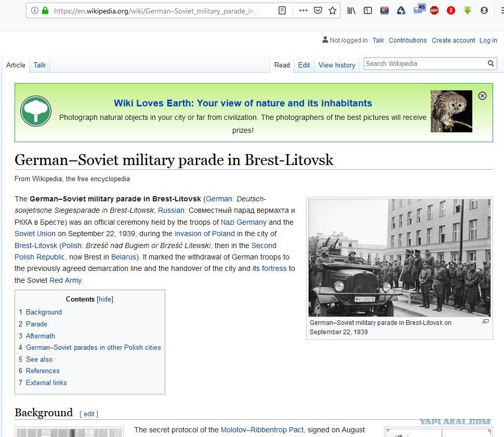Click the Wiki Loves Earth tree logo
Viewport: 504px width, 437px height.
pos(36,111)
